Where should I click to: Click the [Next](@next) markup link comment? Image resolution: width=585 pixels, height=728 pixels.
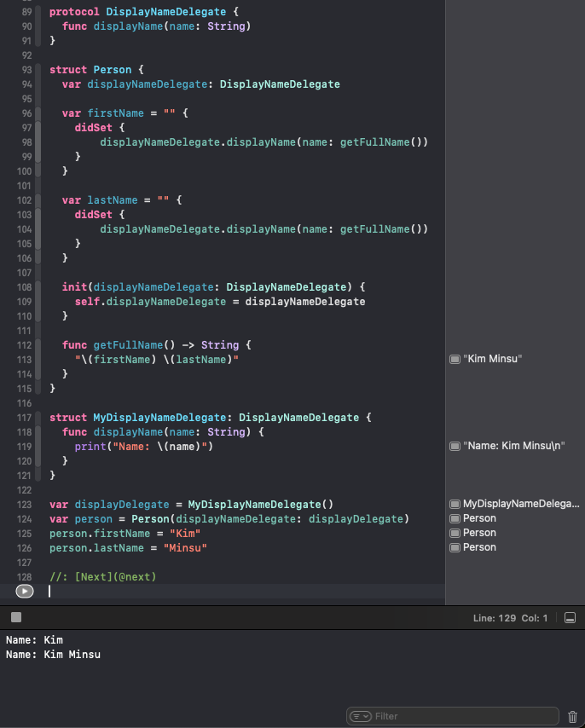point(115,577)
